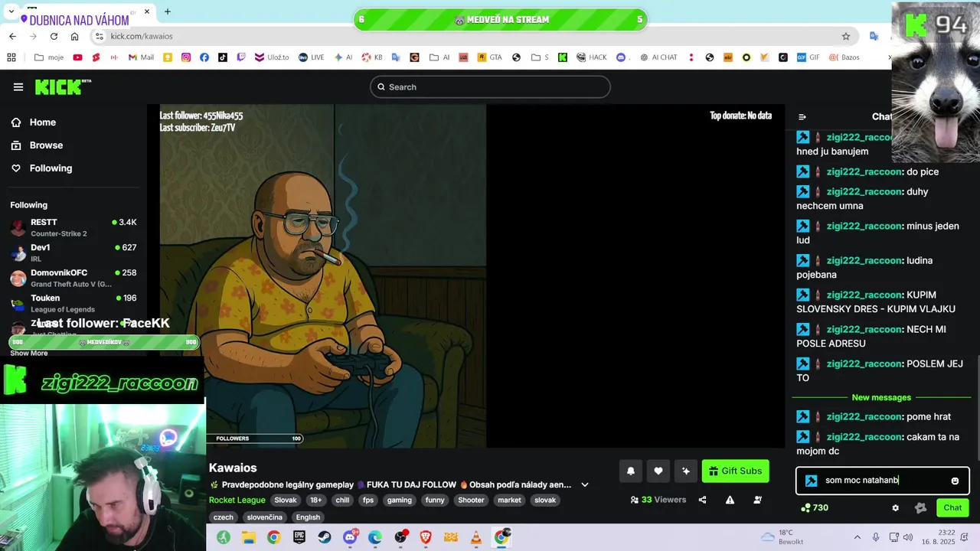
Task: Open the 'moje' bookmarks folder
Action: 50,57
